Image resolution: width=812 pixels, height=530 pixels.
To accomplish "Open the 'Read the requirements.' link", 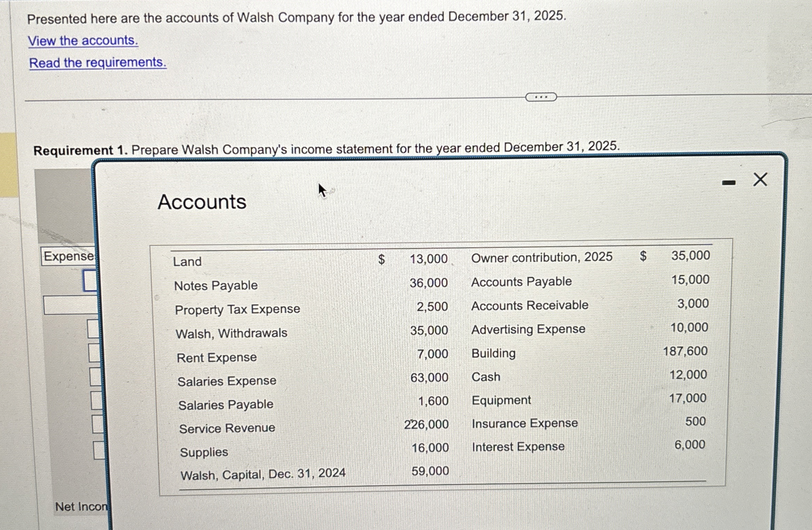I will tap(98, 63).
